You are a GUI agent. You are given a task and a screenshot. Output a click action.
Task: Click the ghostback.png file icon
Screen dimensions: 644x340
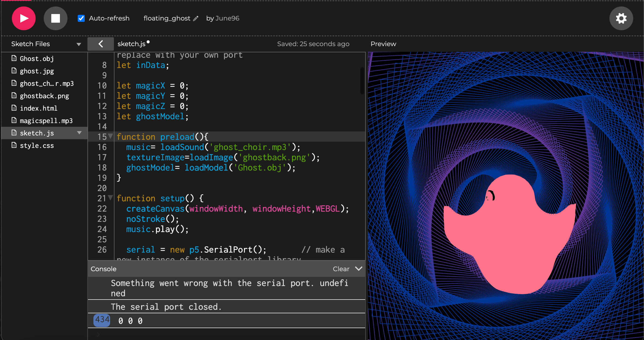14,96
